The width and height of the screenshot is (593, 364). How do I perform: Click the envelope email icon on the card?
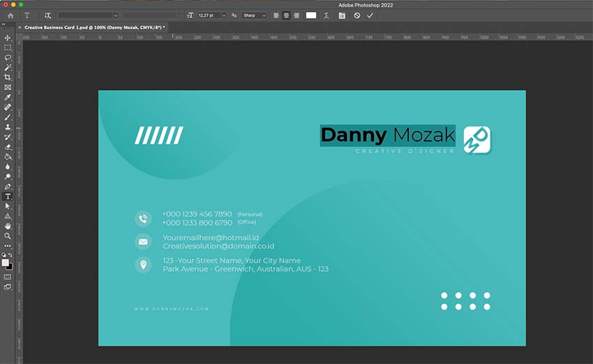(x=143, y=242)
